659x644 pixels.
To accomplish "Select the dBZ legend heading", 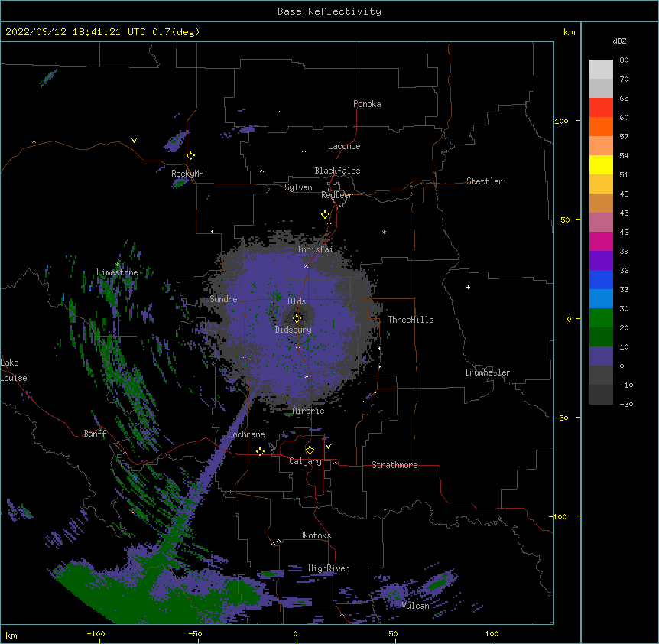I will [619, 41].
